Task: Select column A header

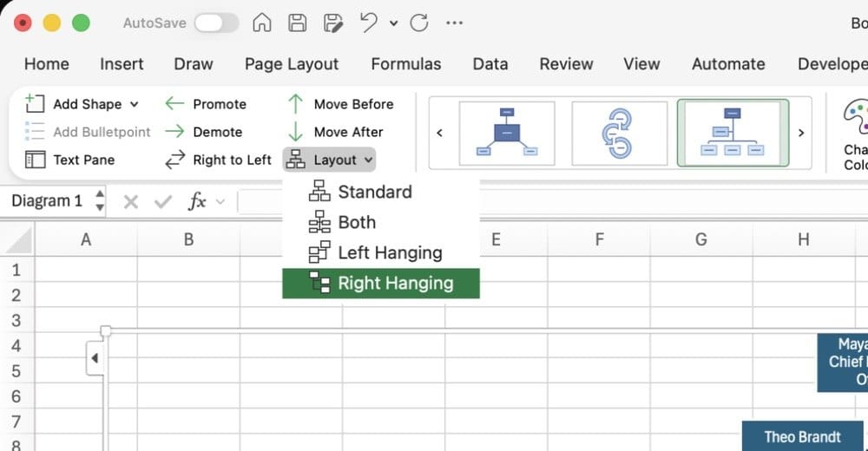Action: pos(86,239)
